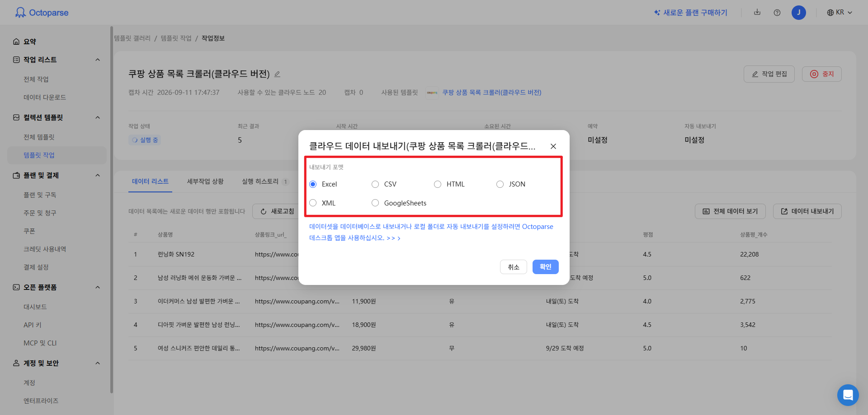The width and height of the screenshot is (868, 415).
Task: Select the JSON export format
Action: [511, 184]
